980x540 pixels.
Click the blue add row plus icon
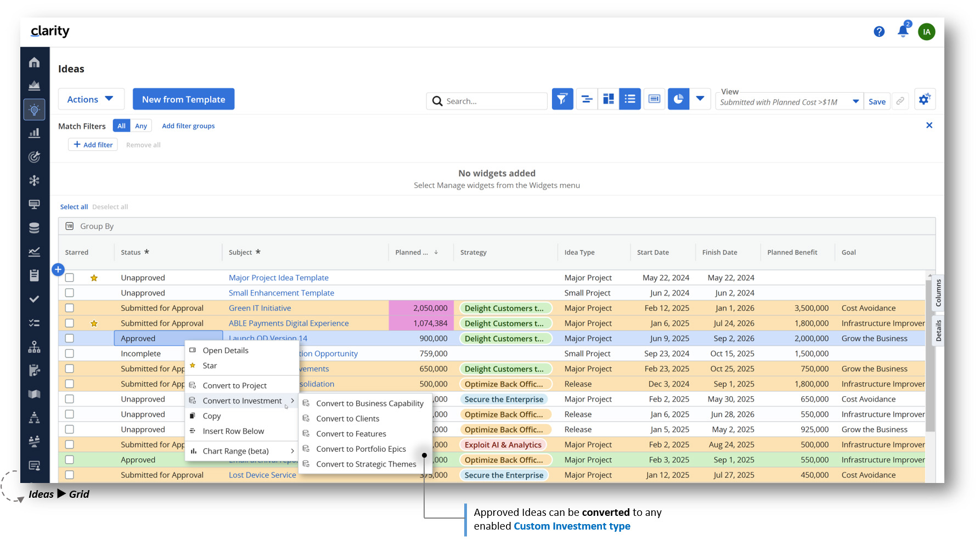pos(58,270)
